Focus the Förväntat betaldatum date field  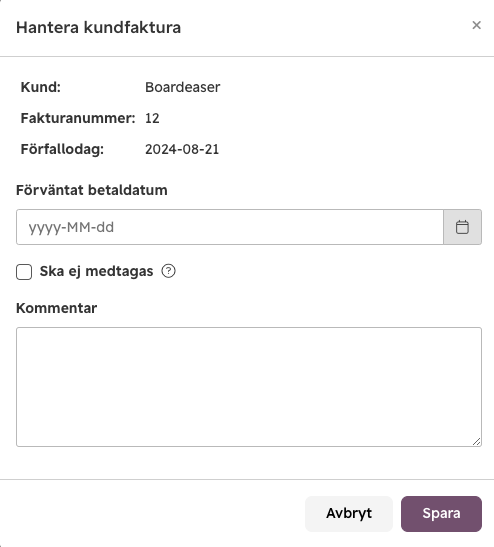click(x=230, y=227)
